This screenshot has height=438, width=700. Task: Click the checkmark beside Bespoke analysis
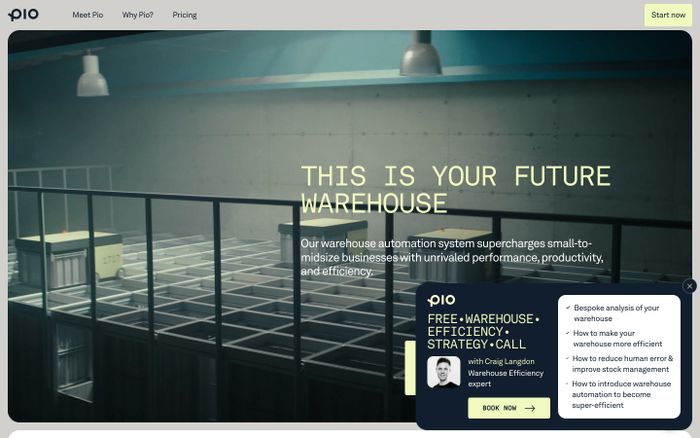(x=567, y=308)
